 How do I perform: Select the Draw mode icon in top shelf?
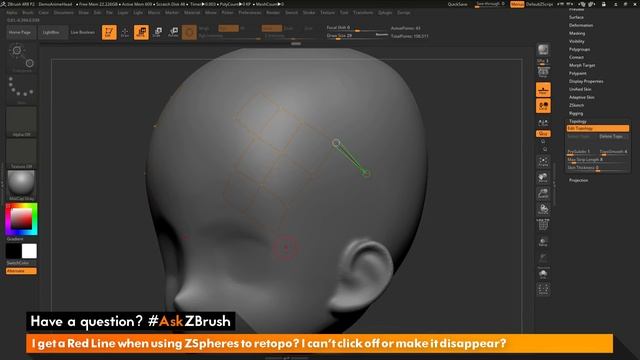pos(125,32)
